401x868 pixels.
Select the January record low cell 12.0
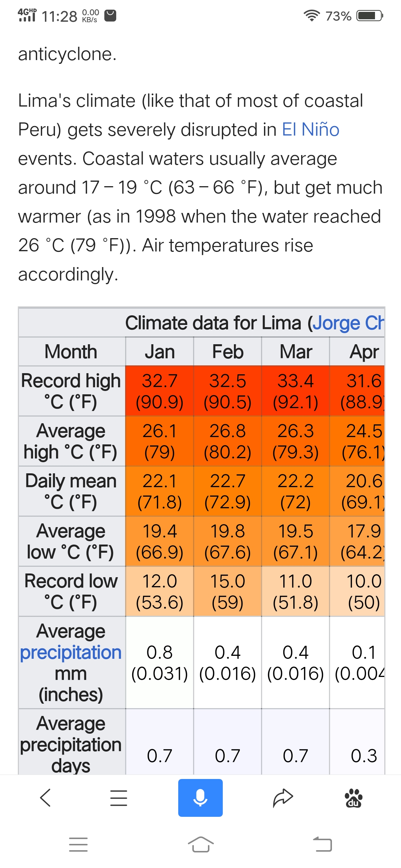(160, 591)
